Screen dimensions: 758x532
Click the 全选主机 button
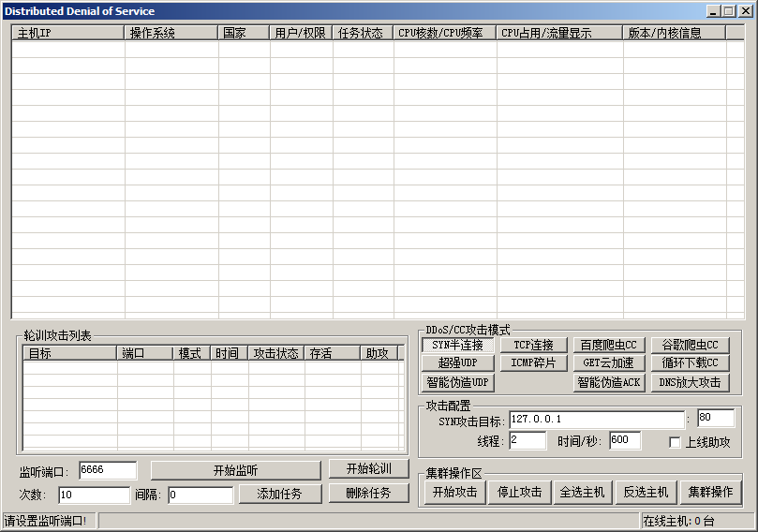point(582,493)
